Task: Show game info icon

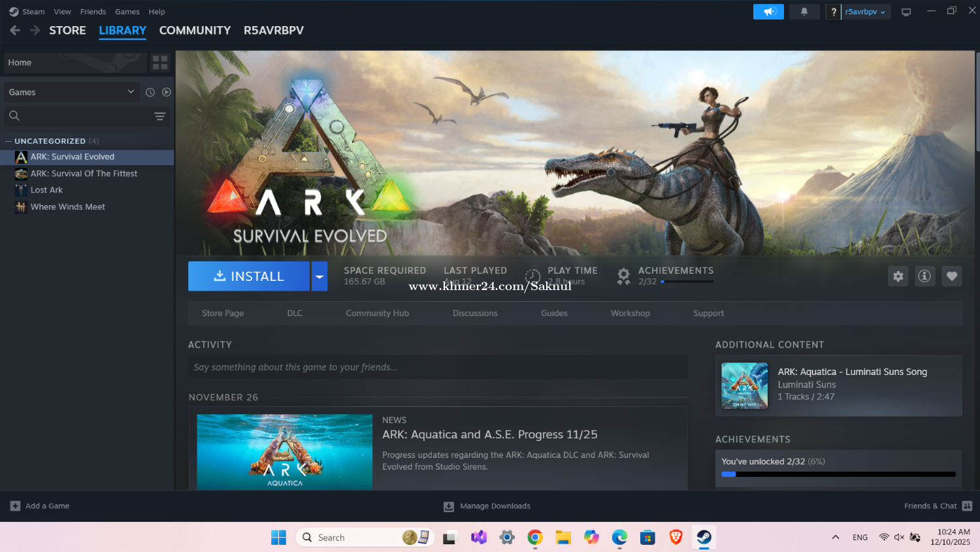Action: coord(924,276)
